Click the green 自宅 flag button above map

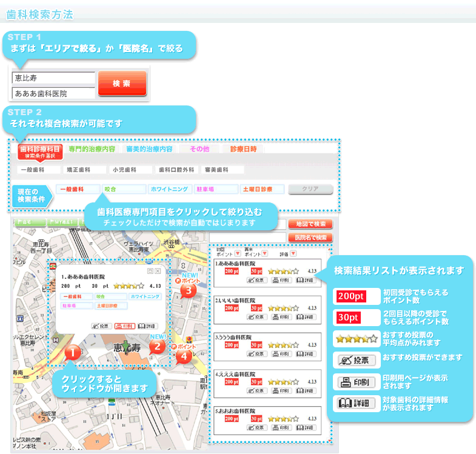30,222
